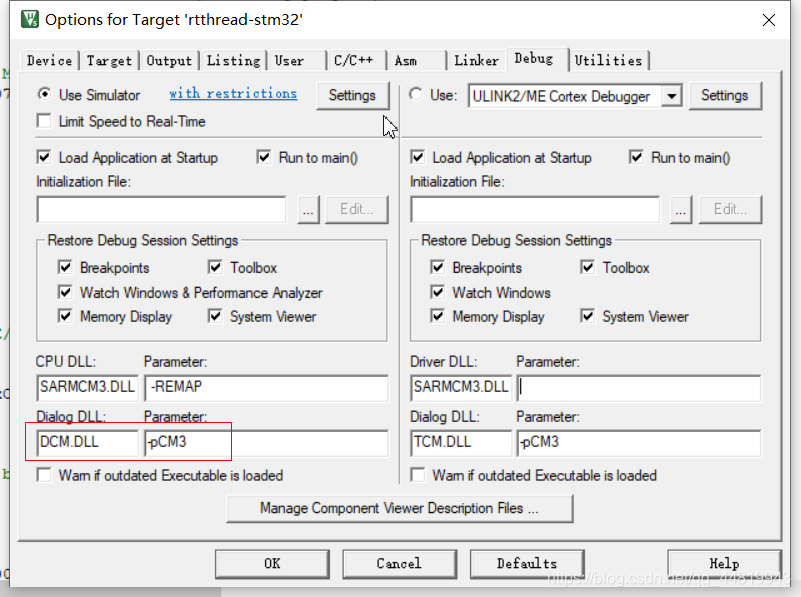This screenshot has width=801, height=597.
Task: Browse for simulator initialization file
Action: (x=308, y=209)
